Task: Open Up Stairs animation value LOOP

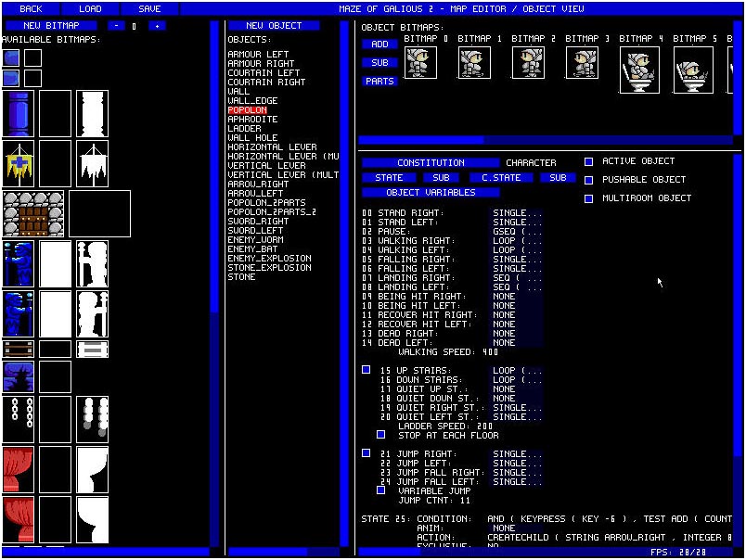Action: (x=517, y=370)
